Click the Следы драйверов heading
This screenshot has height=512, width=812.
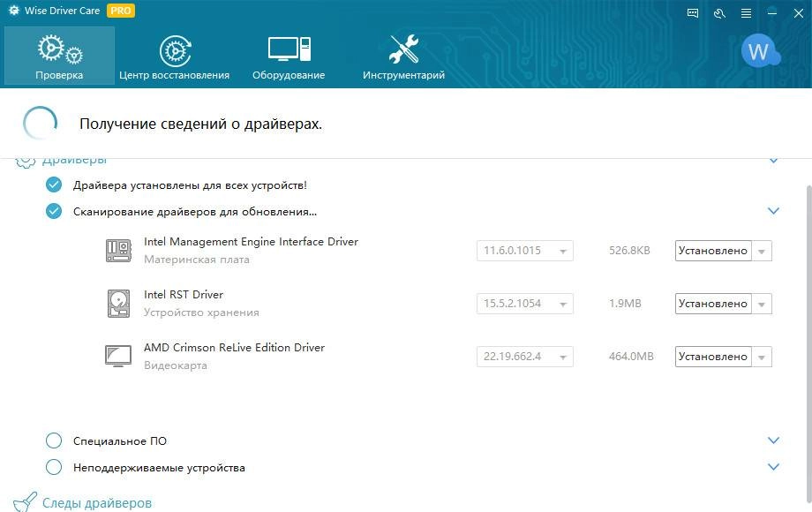[x=97, y=503]
